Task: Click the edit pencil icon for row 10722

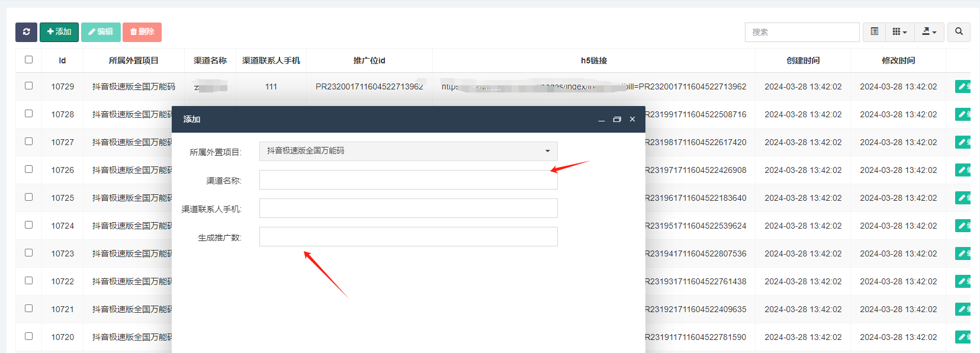Action: coord(963,281)
